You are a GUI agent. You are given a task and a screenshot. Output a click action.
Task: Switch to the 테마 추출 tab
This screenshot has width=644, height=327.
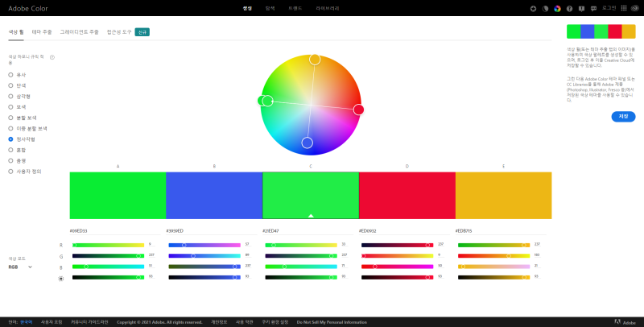tap(42, 31)
